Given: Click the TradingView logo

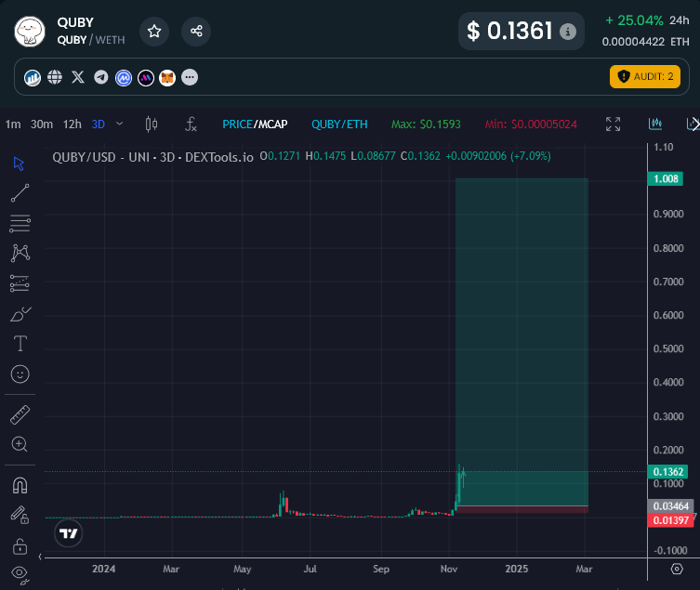Looking at the screenshot, I should pyautogui.click(x=68, y=533).
